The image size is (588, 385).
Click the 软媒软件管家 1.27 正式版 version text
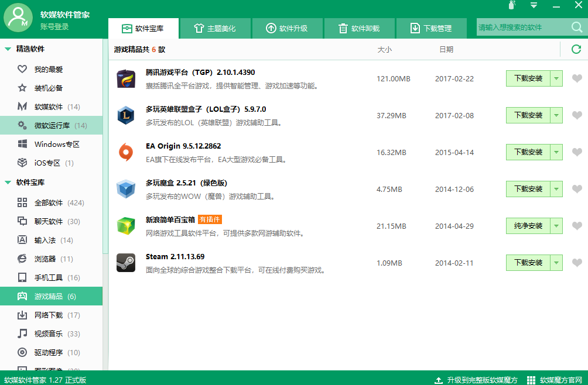click(x=45, y=380)
